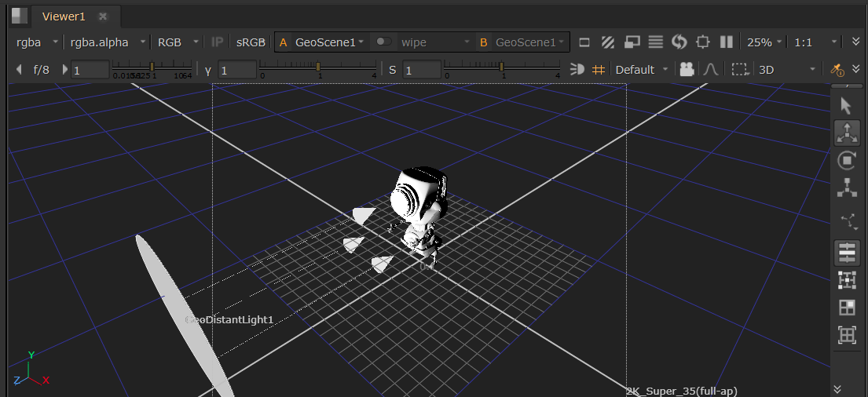Image resolution: width=868 pixels, height=397 pixels.
Task: Select the arrow selection tool in right toolbar
Action: click(846, 106)
